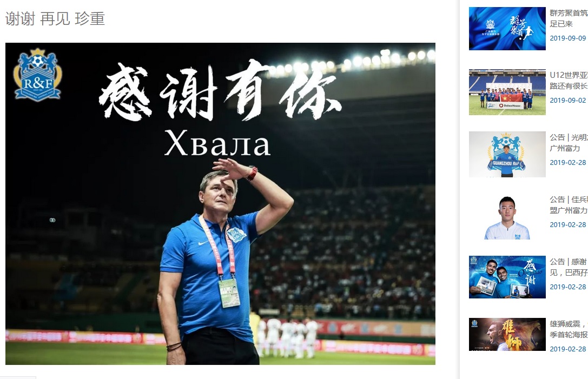588x379 pixels.
Task: Open the U12世界亚 article title link
Action: 569,81
